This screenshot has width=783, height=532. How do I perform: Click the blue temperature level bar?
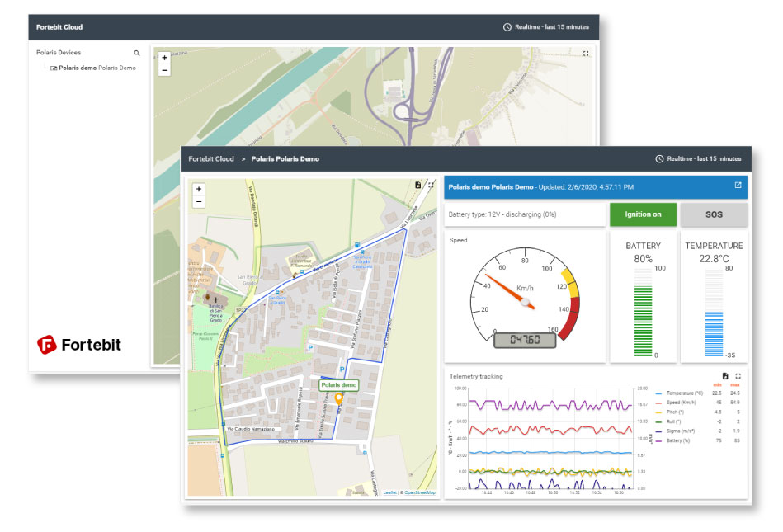pos(714,334)
